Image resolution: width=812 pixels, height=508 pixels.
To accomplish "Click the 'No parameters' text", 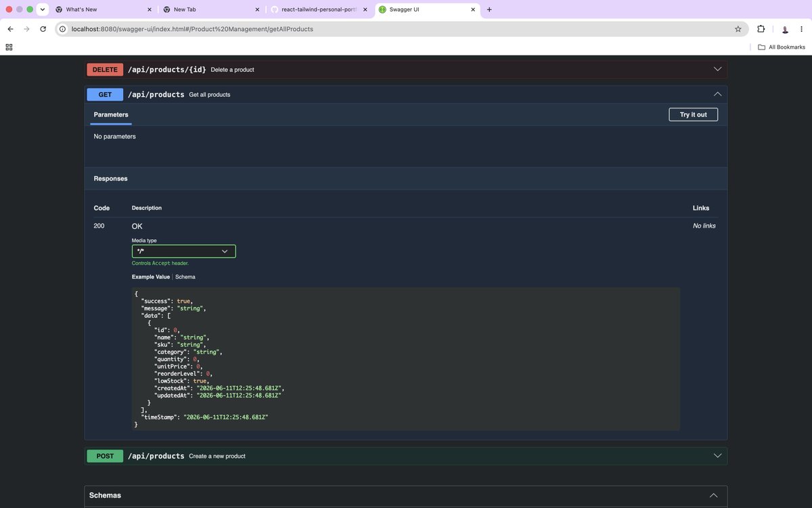I will (x=114, y=136).
